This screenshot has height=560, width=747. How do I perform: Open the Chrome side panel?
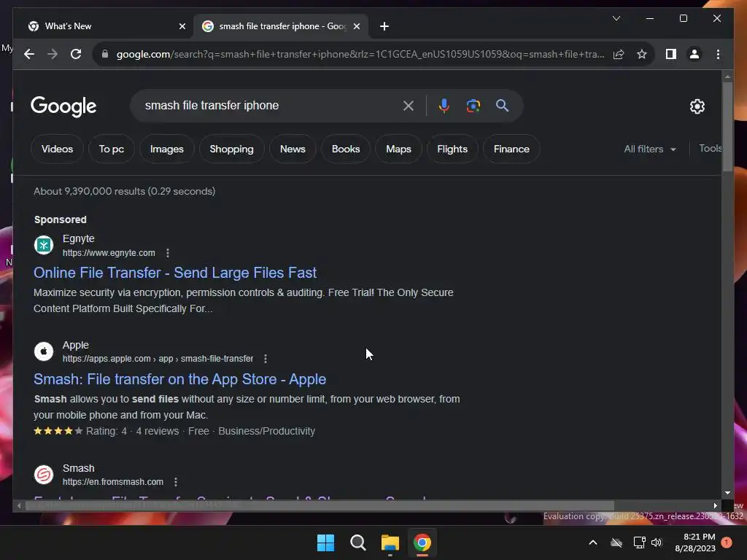[671, 54]
